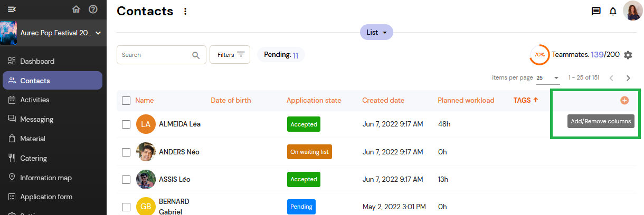Click the Pending: 11 chip
This screenshot has width=644, height=215.
coord(281,55)
